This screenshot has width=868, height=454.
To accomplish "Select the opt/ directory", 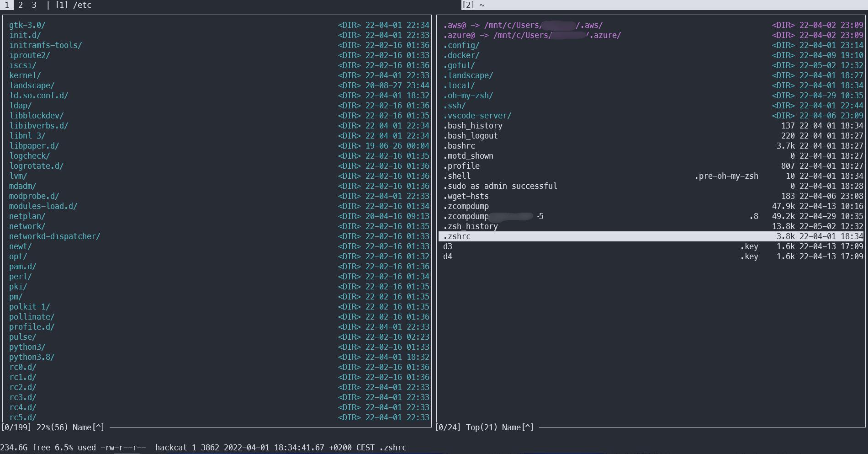I will click(x=219, y=256).
